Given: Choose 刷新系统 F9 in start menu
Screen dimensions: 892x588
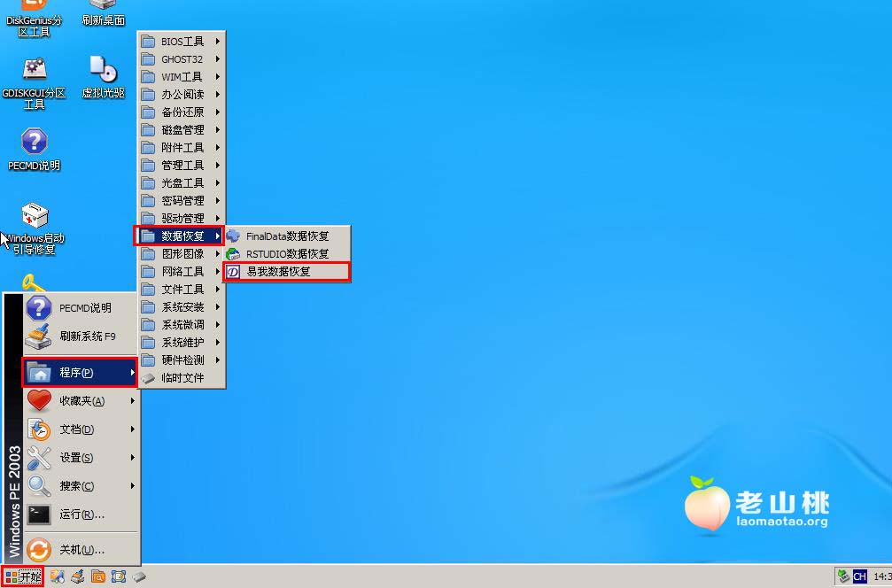Looking at the screenshot, I should pos(81,337).
